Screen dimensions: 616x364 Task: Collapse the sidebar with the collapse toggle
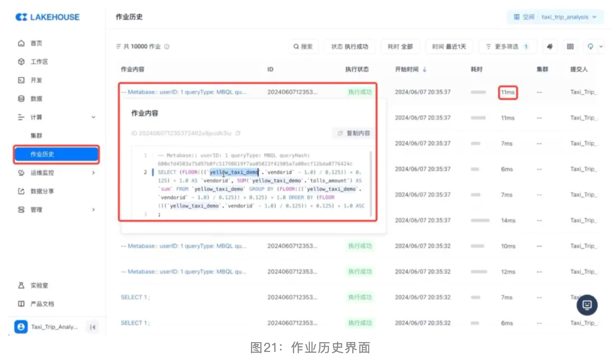pos(92,327)
